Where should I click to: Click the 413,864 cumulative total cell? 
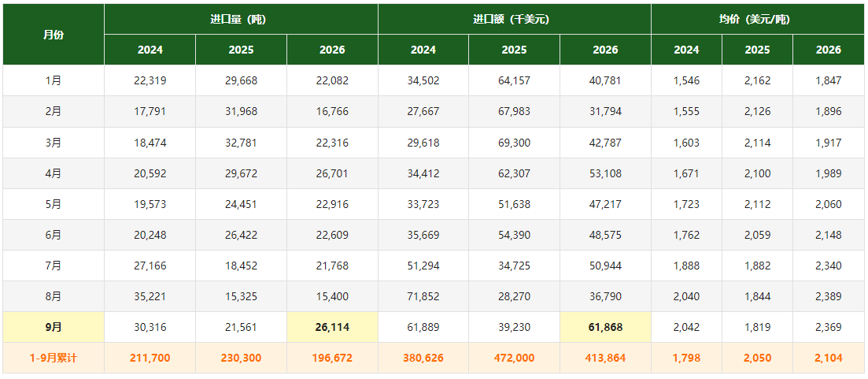pyautogui.click(x=605, y=358)
